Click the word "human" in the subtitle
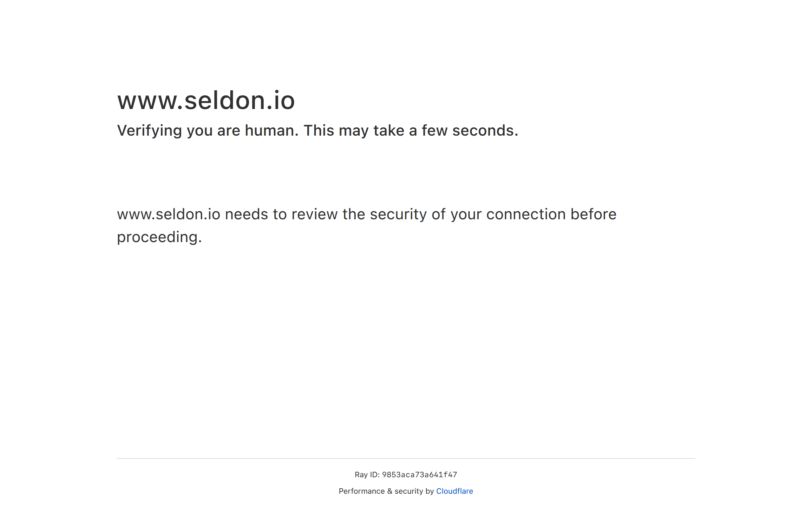812x507 pixels. coord(271,131)
